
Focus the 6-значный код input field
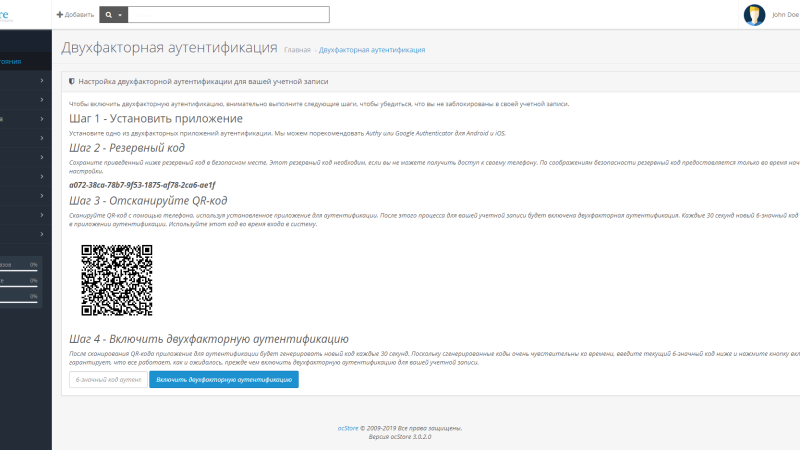(108, 380)
